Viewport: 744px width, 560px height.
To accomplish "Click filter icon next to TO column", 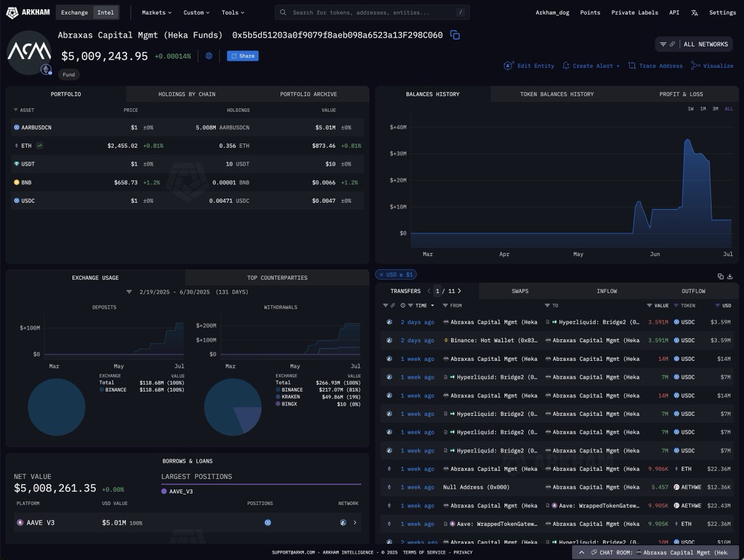I will tap(547, 305).
